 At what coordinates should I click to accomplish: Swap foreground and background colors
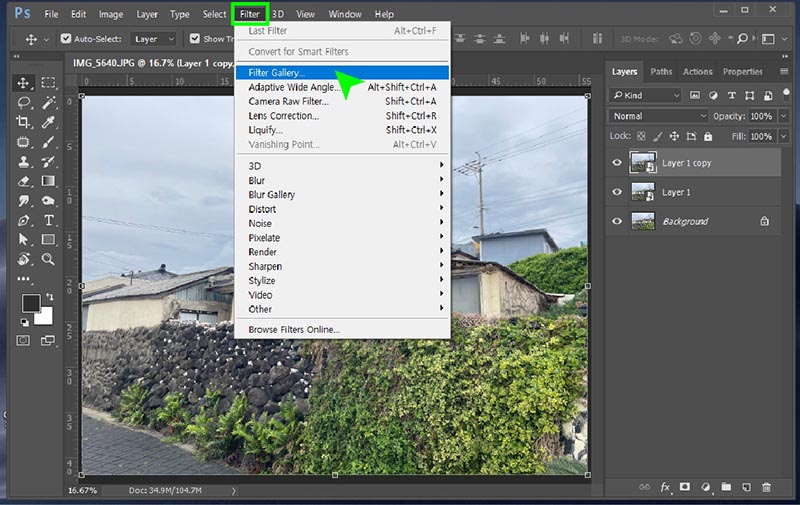coord(49,296)
